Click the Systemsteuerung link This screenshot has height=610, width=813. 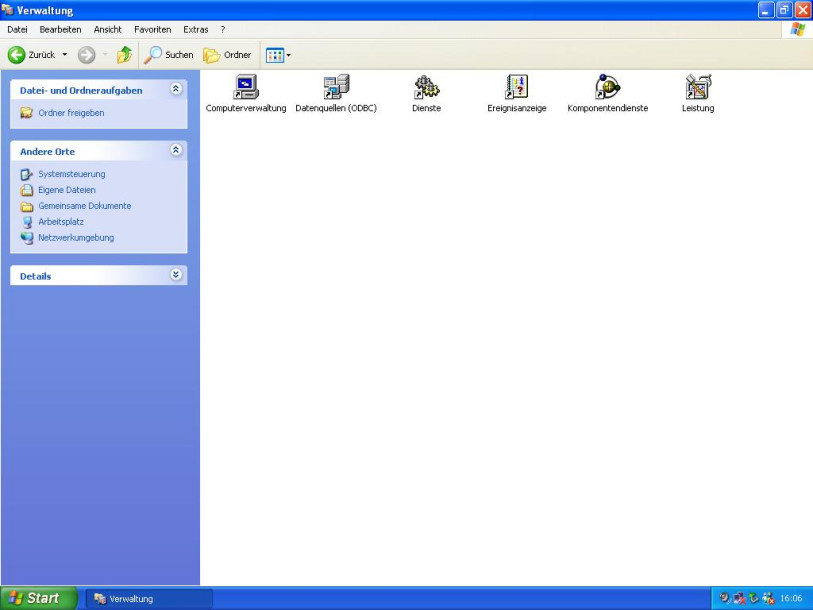(71, 174)
